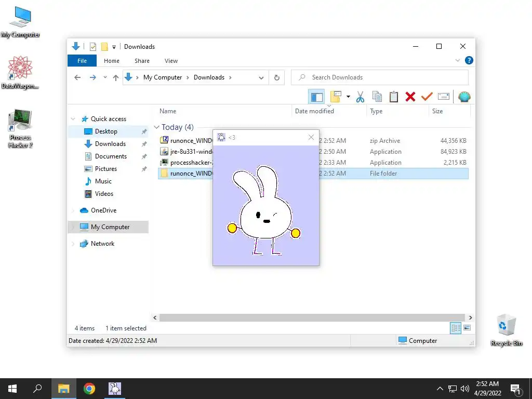Refresh the Downloads folder view
The image size is (532, 399).
277,78
